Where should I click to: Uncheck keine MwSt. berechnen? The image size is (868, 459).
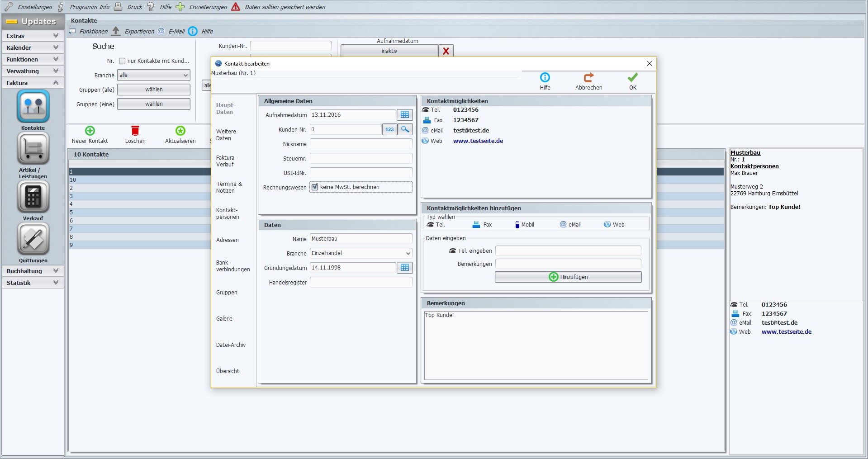tap(314, 187)
